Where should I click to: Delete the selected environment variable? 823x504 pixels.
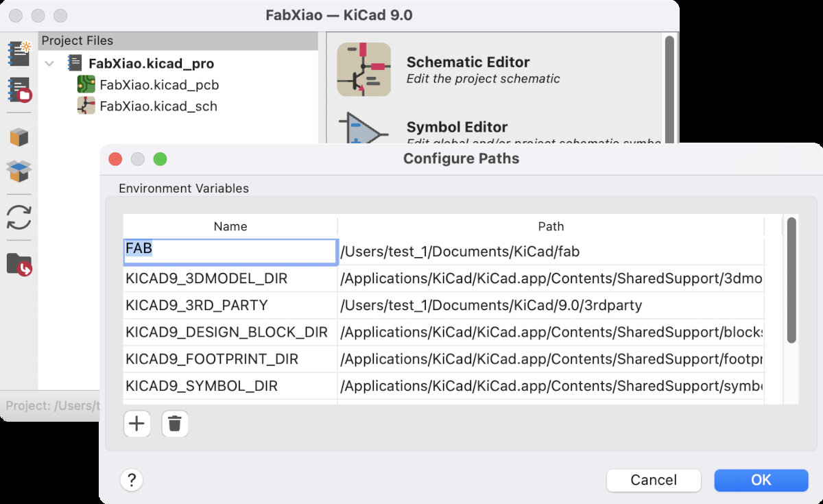coord(175,424)
